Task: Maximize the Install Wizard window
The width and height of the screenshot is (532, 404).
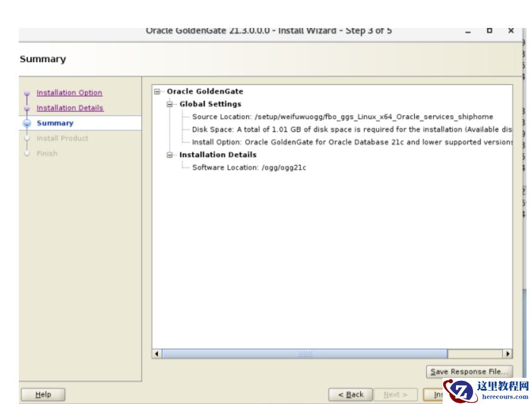Action: coord(489,30)
